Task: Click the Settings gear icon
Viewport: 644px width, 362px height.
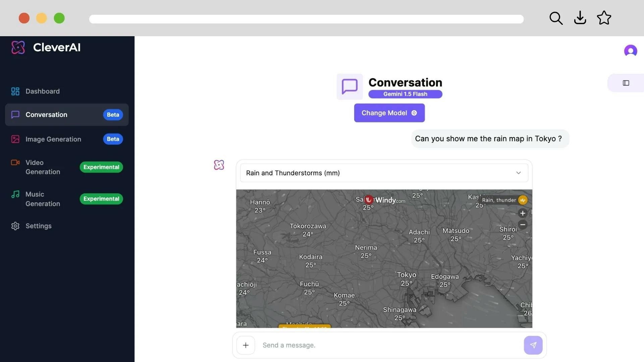Action: pyautogui.click(x=15, y=226)
